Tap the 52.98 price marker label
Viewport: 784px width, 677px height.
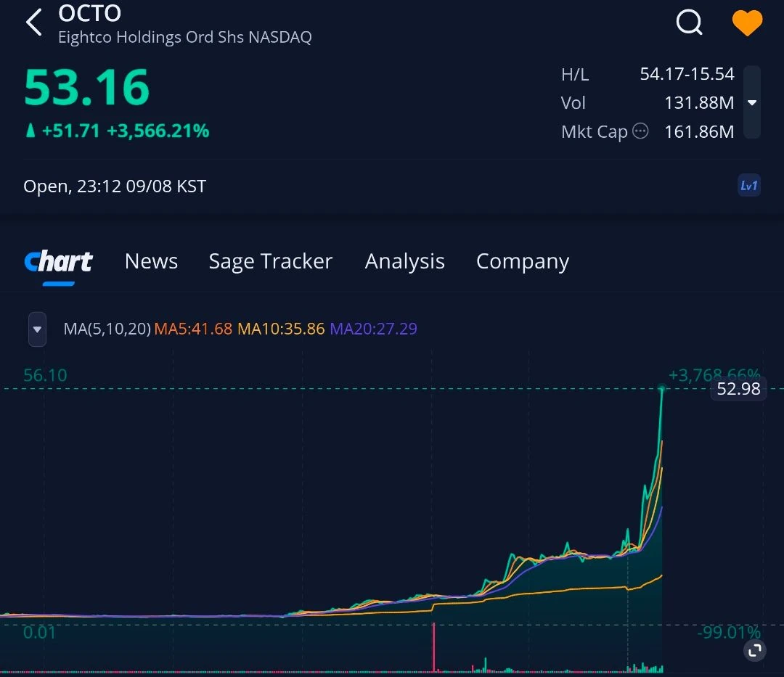[738, 389]
